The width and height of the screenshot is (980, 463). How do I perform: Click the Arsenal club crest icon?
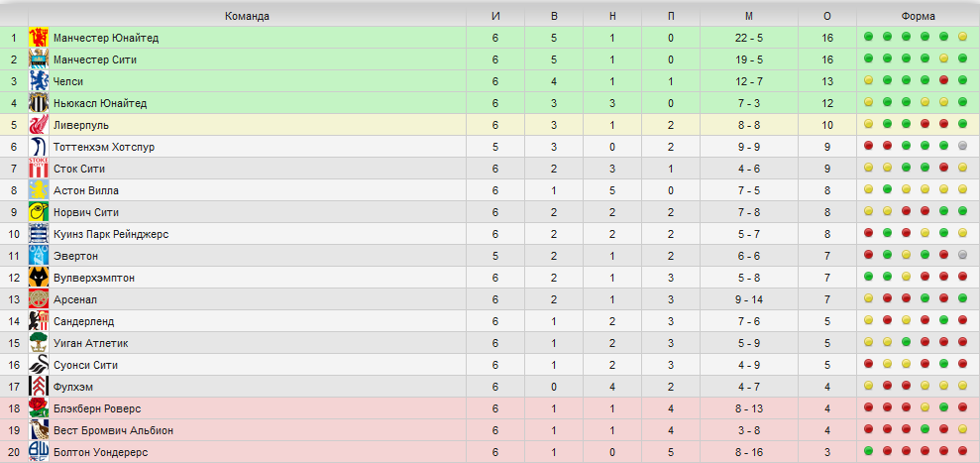39,299
